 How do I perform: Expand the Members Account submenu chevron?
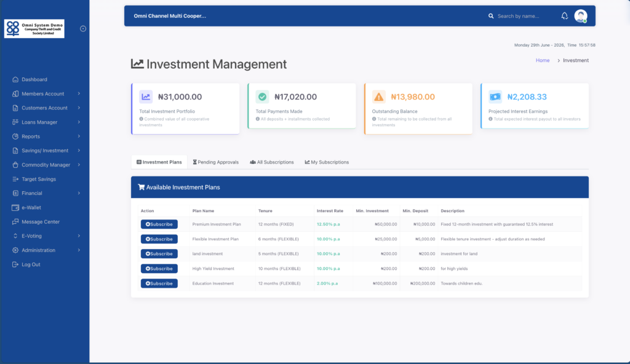click(x=79, y=93)
